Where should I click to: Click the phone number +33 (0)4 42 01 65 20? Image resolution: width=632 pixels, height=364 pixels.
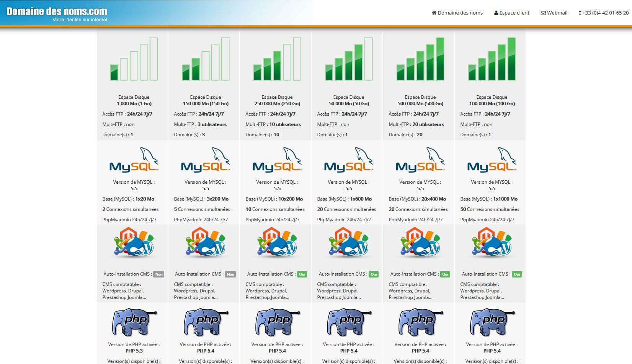[x=604, y=13]
